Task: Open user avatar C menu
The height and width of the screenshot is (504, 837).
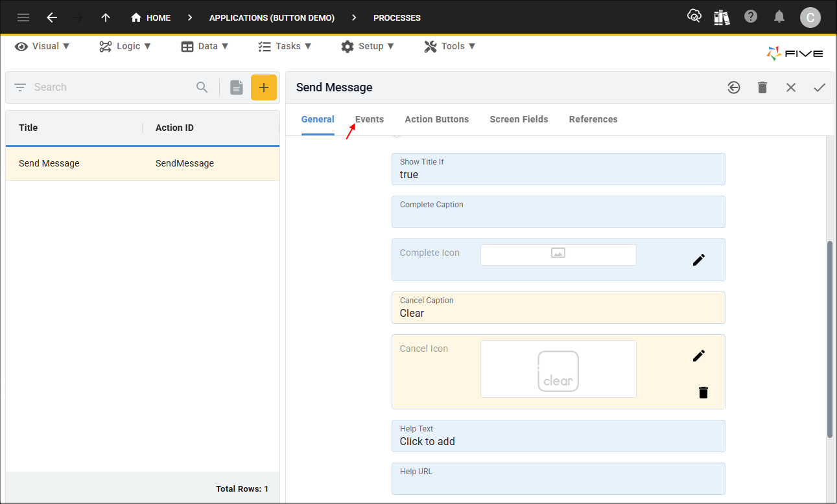Action: point(810,17)
